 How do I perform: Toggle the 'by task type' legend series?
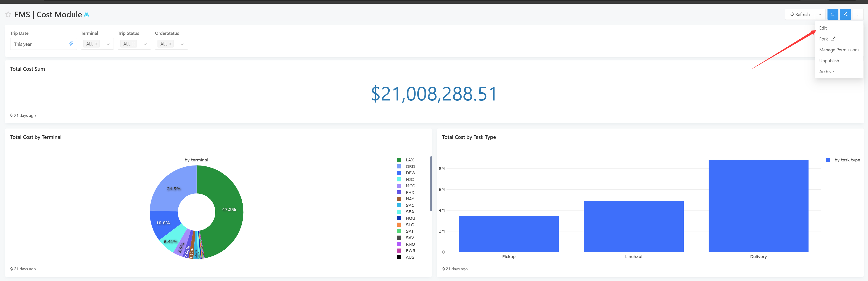tap(847, 160)
